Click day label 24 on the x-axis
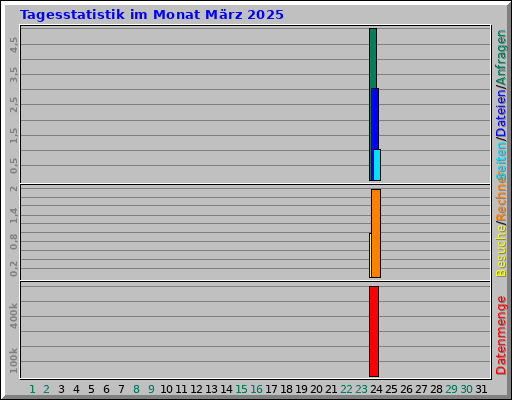 point(376,389)
